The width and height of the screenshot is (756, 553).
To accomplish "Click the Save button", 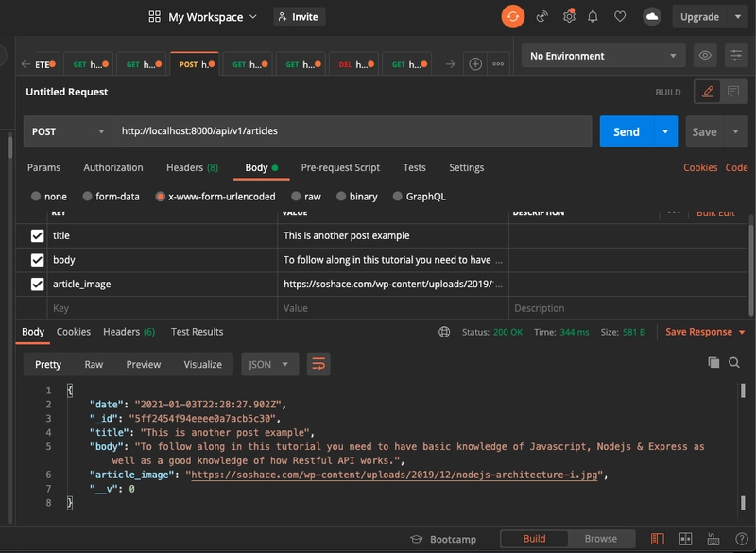I will tap(704, 131).
